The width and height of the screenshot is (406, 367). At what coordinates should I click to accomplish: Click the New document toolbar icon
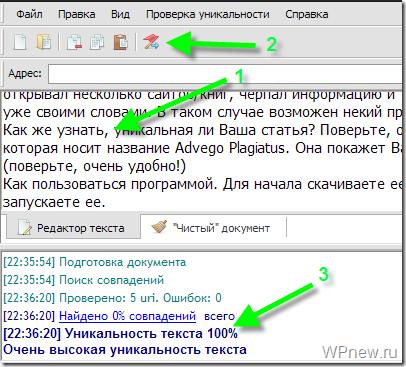click(x=20, y=42)
